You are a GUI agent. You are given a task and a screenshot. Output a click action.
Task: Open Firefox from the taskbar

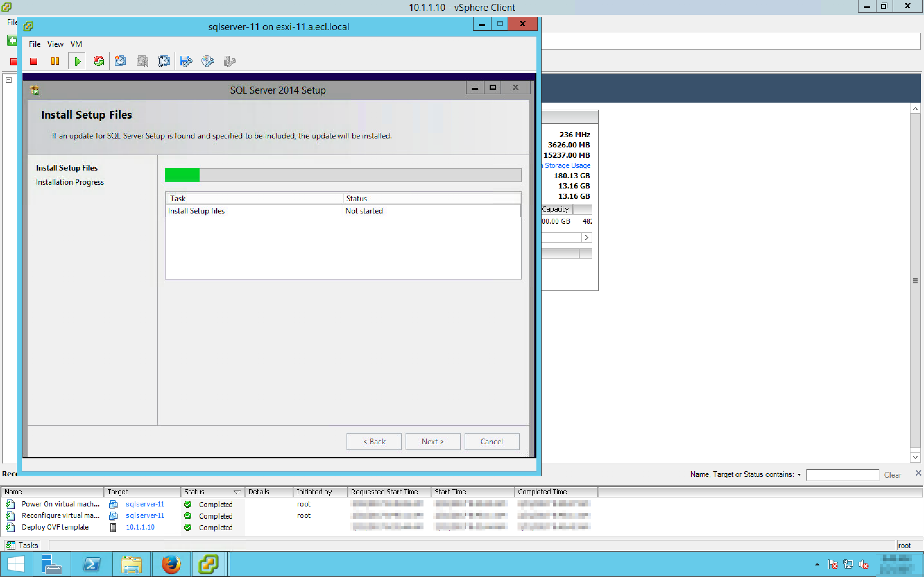(171, 564)
